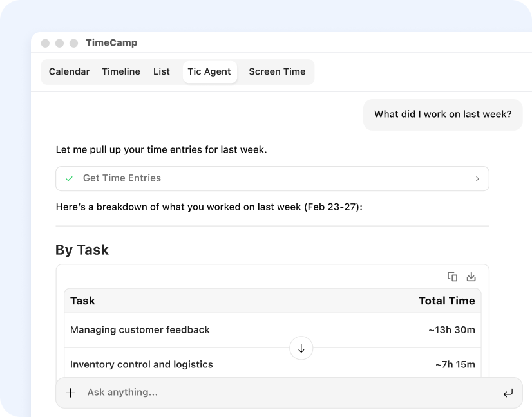Image resolution: width=532 pixels, height=417 pixels.
Task: Click the Get Time Entries label
Action: click(122, 178)
